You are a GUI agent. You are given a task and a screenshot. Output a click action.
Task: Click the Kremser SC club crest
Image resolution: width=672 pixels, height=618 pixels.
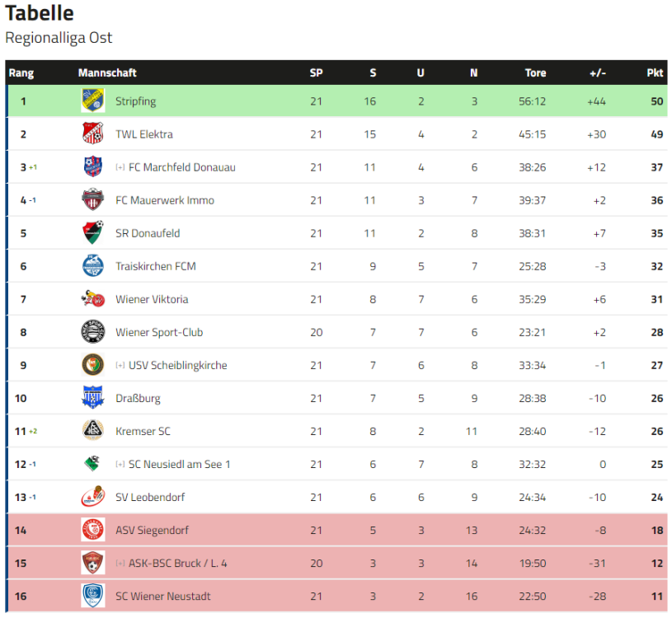tap(92, 431)
